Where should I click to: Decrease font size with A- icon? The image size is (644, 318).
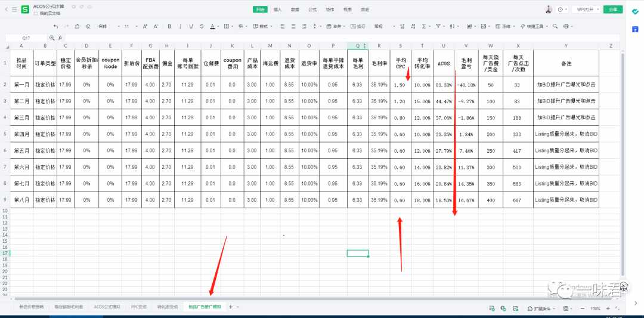[156, 26]
